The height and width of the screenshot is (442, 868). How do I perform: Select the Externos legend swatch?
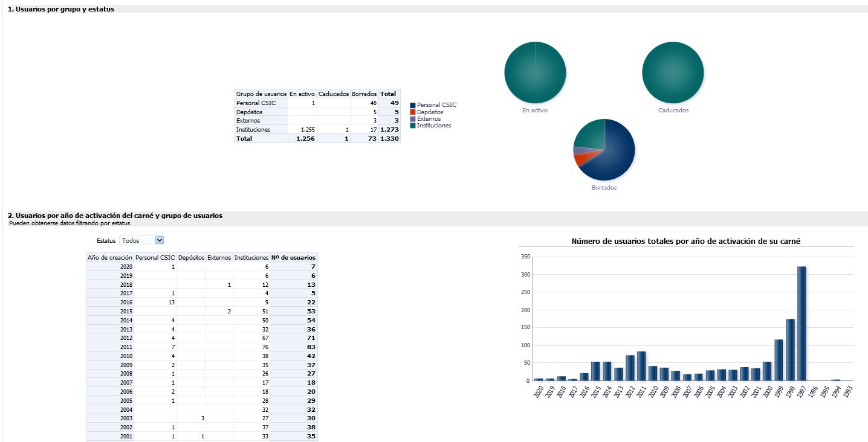tap(413, 119)
